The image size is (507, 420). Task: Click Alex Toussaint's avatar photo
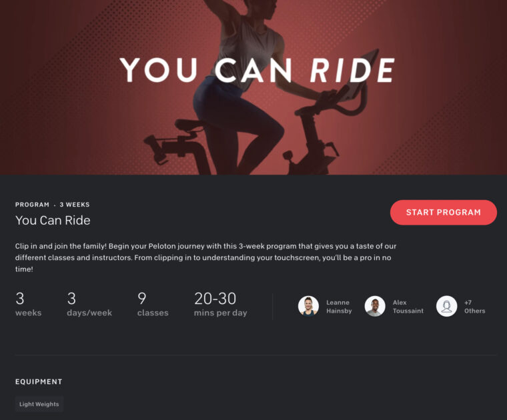coord(375,306)
